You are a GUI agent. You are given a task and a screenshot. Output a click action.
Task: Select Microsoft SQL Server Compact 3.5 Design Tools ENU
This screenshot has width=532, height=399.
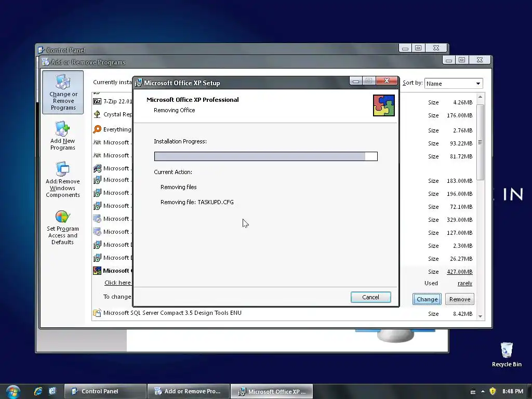pyautogui.click(x=172, y=313)
